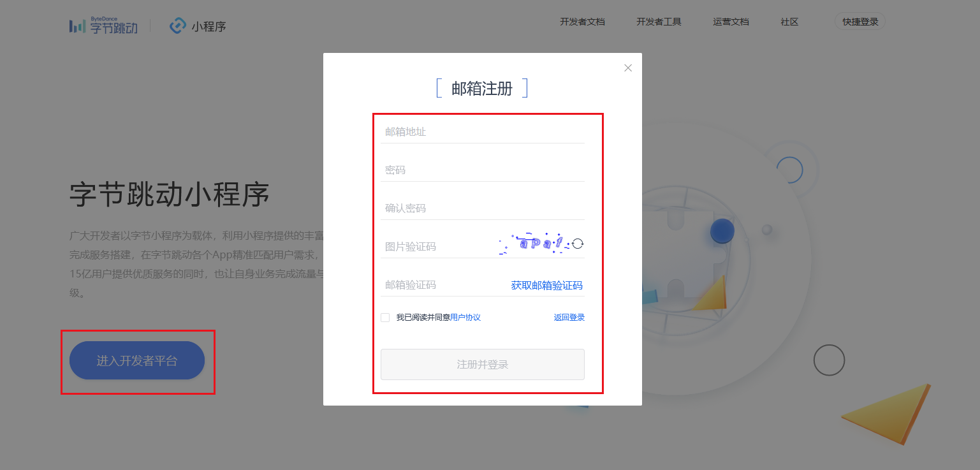Refresh the captcha with the circular arrow icon
This screenshot has width=980, height=470.
click(x=579, y=243)
